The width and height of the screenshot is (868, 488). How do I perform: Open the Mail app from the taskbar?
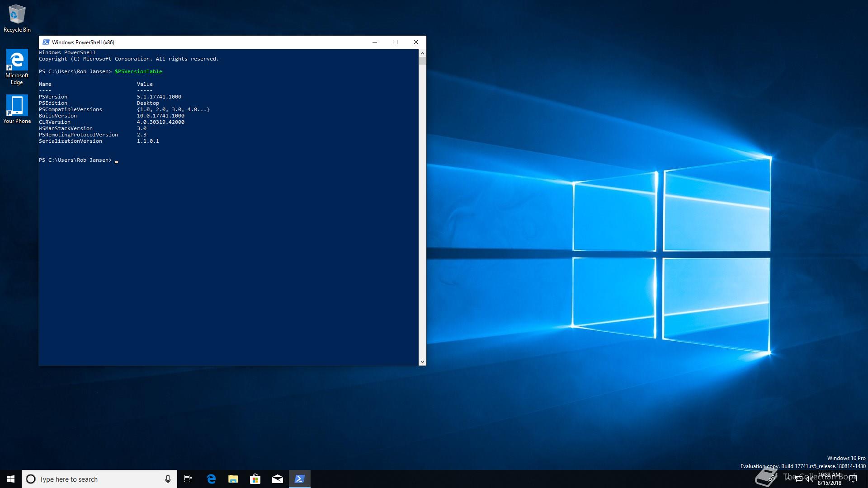[278, 479]
